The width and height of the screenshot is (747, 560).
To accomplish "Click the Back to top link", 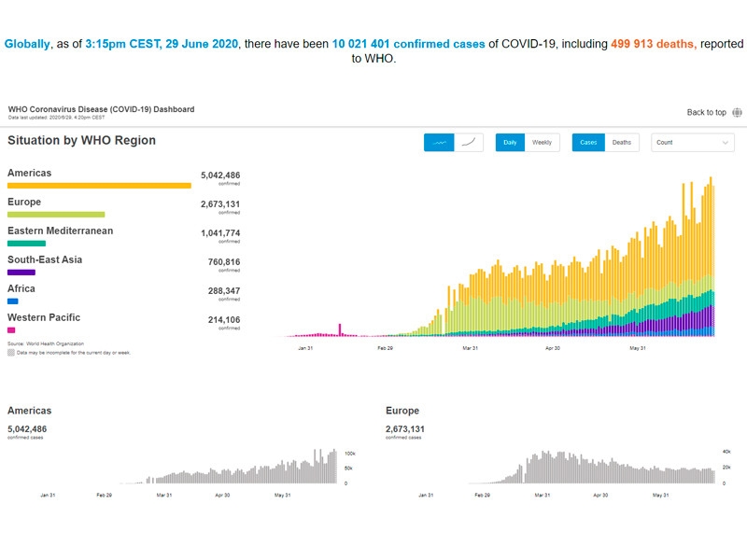I will pyautogui.click(x=706, y=112).
